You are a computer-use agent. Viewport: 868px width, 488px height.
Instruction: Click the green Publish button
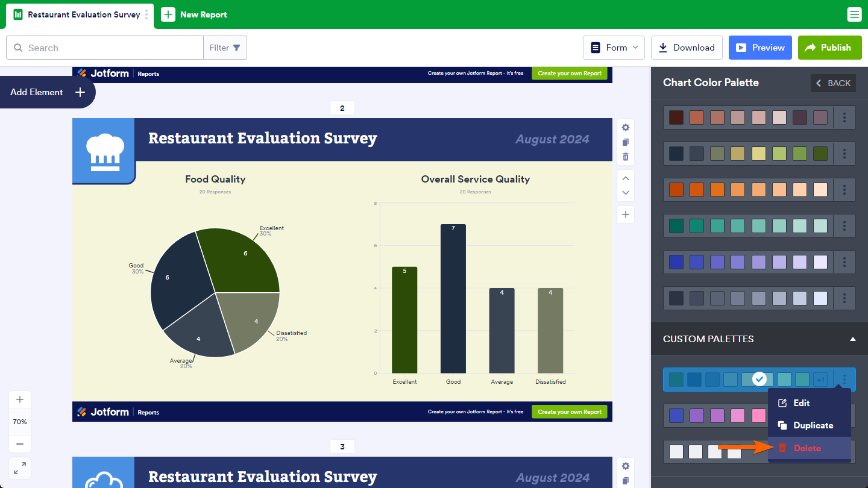829,48
